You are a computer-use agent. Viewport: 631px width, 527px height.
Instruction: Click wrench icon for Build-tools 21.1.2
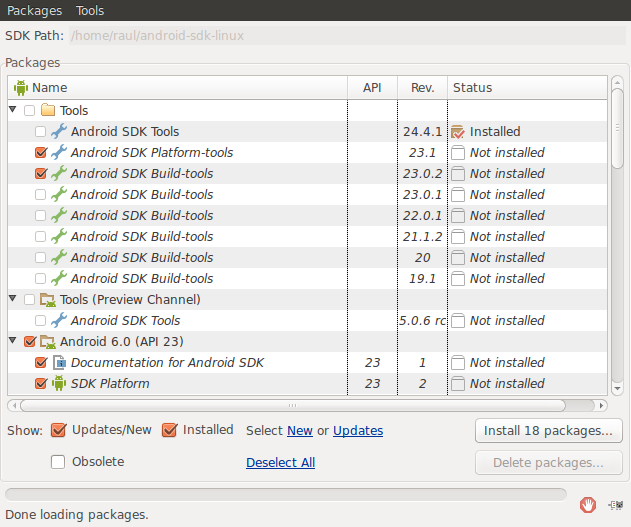59,236
